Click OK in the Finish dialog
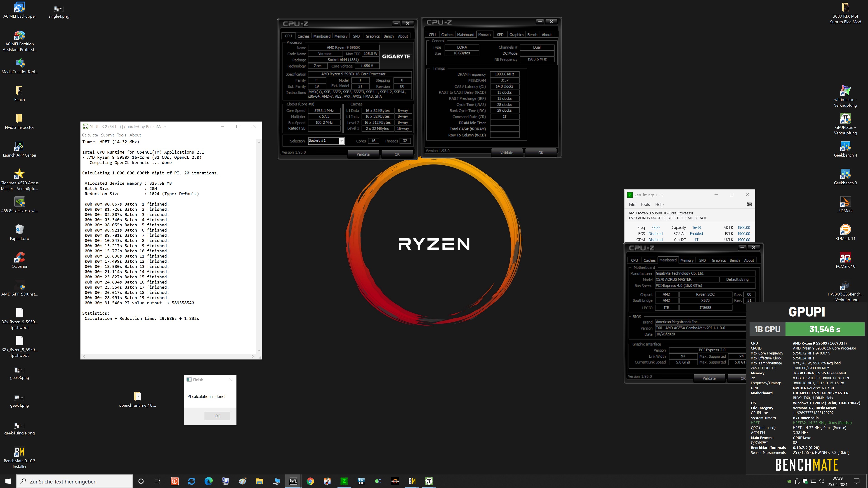 [217, 416]
